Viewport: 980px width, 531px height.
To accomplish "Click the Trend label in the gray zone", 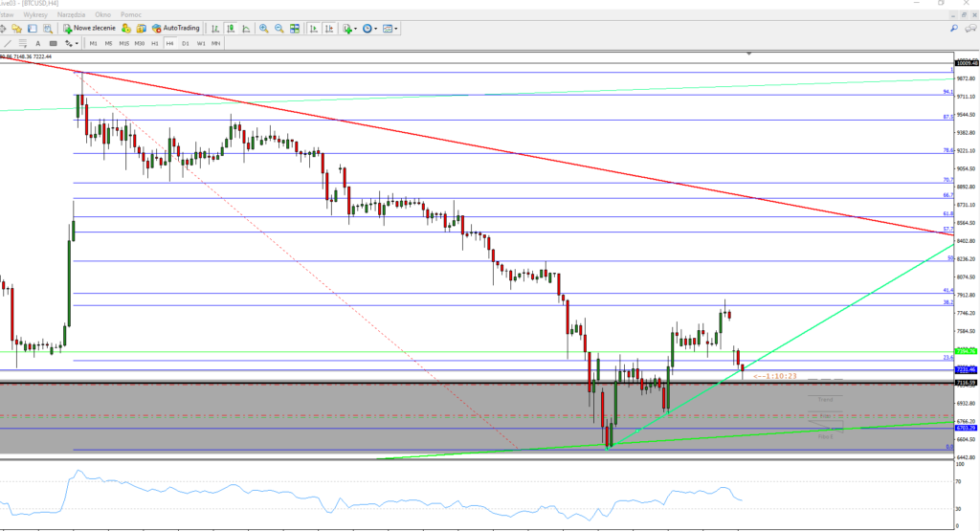I will (x=825, y=399).
